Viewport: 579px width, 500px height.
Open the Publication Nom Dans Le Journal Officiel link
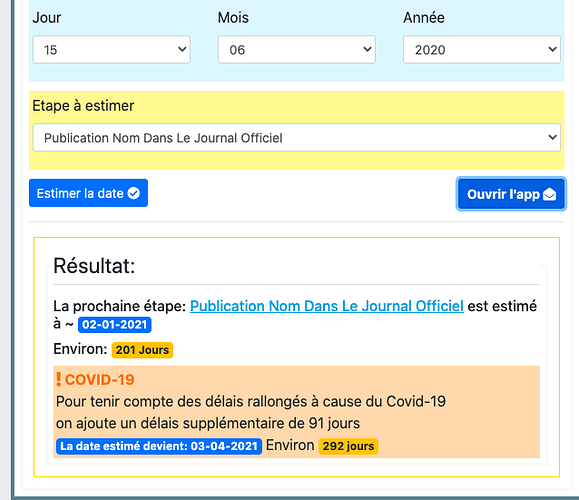(x=327, y=306)
